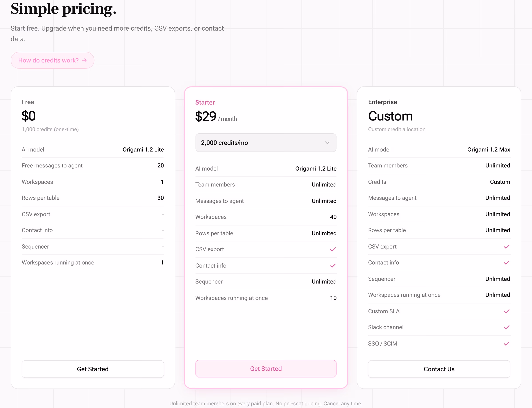This screenshot has width=532, height=408.
Task: Click the Contact Us button on Enterprise
Action: coord(439,369)
